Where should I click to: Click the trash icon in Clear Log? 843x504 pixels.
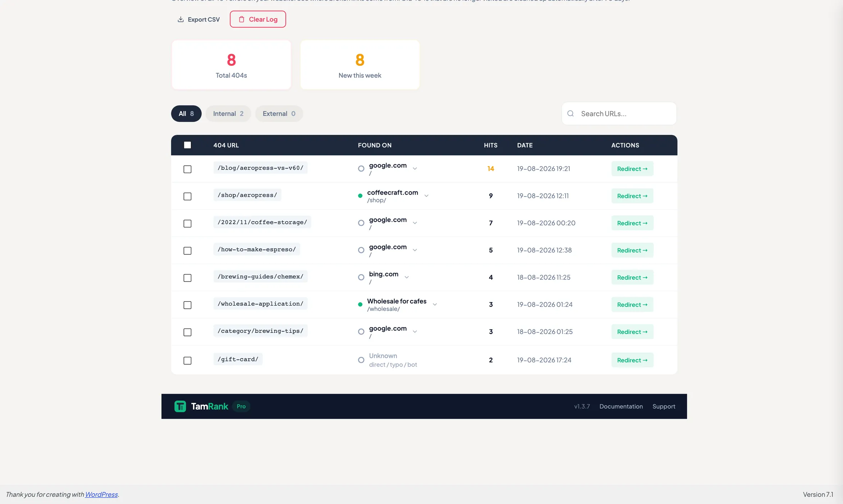click(241, 19)
